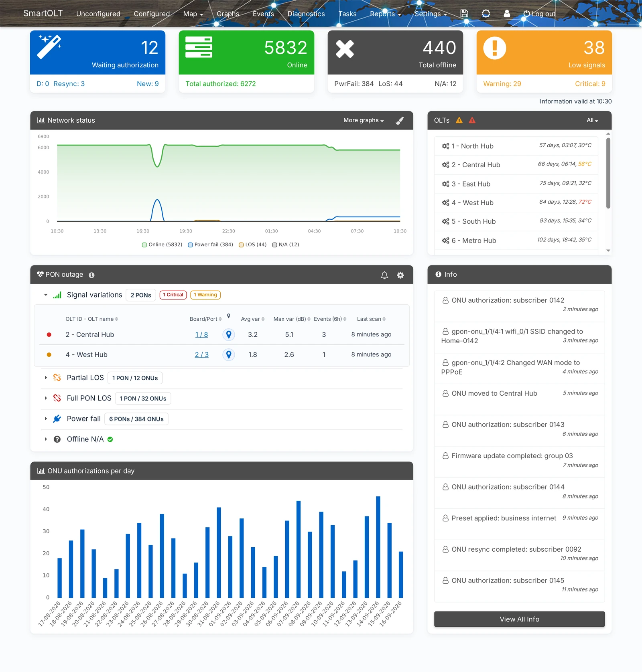Click the Offline N/A question mark icon
This screenshot has height=672, width=642.
(x=57, y=439)
